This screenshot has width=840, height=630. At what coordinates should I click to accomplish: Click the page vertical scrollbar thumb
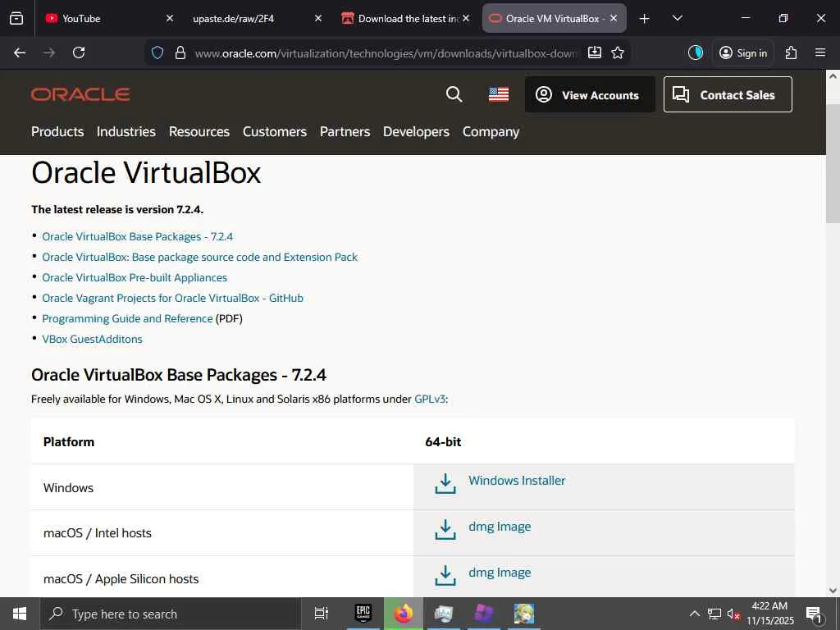click(833, 163)
